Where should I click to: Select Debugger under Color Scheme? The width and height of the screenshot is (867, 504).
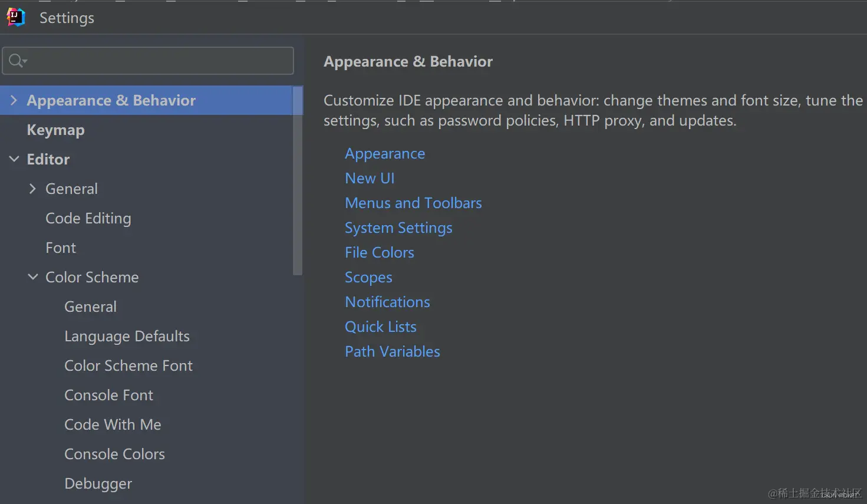coord(98,484)
